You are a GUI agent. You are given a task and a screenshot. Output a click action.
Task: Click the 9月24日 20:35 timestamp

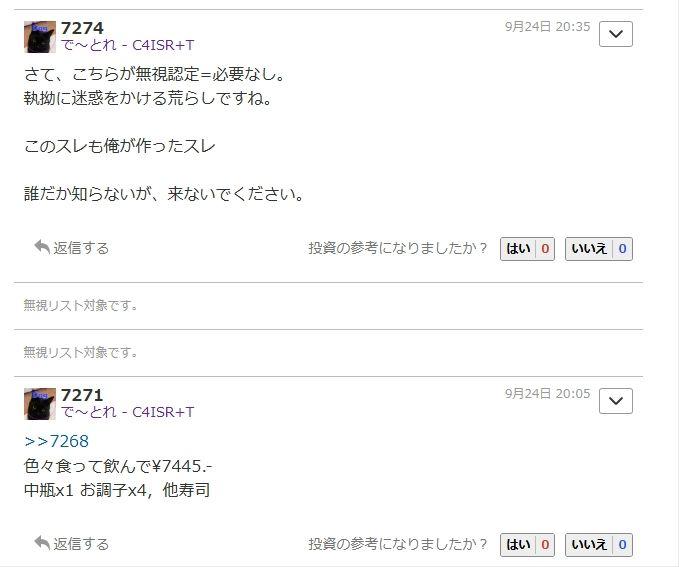(547, 27)
